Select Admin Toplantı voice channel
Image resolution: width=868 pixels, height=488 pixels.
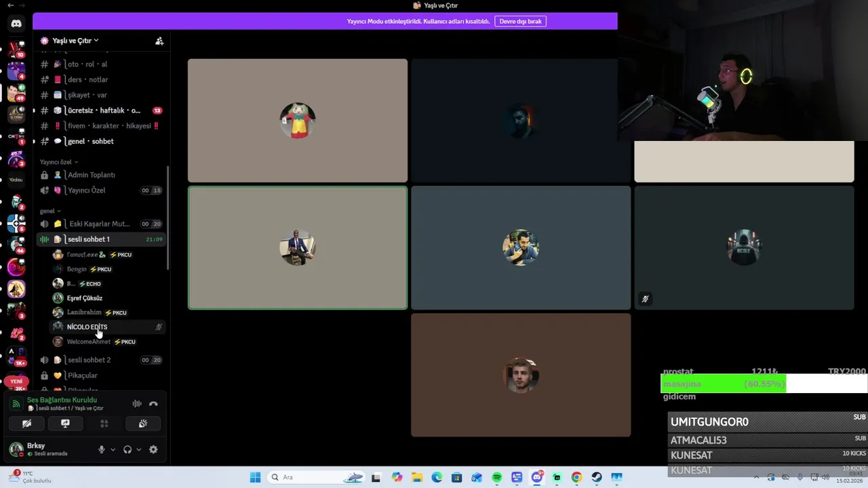[x=100, y=175]
